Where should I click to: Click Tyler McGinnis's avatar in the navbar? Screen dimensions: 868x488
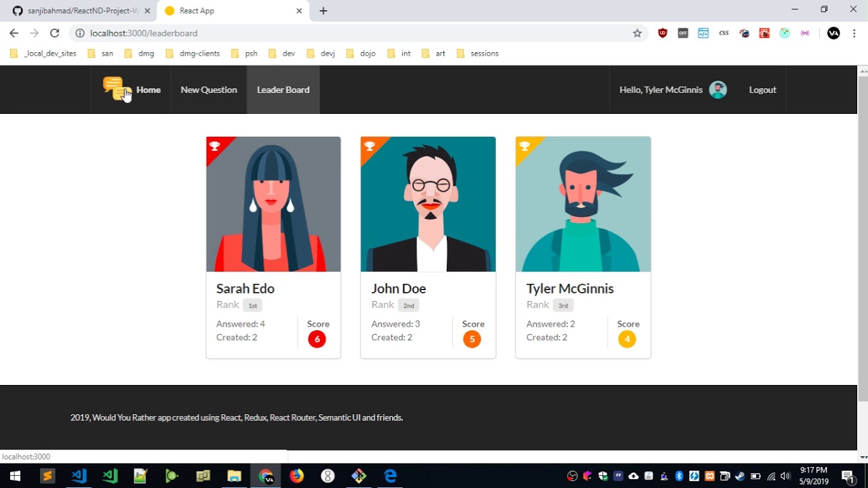(718, 89)
